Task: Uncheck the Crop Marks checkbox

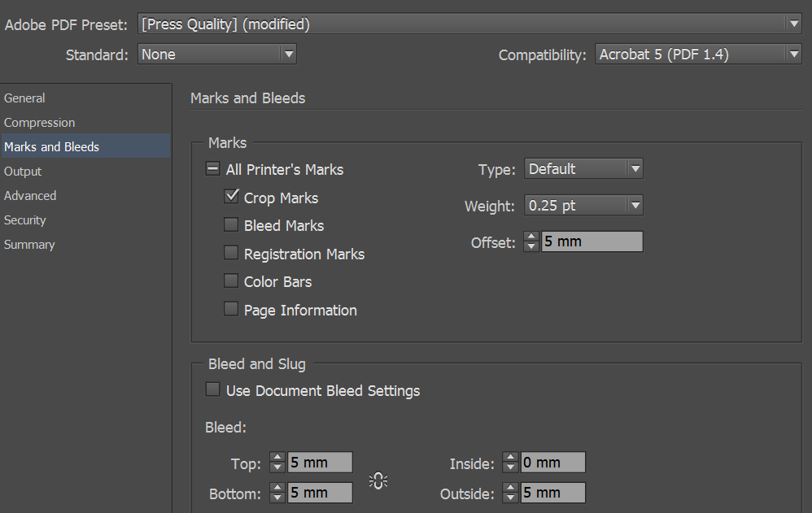Action: click(231, 197)
